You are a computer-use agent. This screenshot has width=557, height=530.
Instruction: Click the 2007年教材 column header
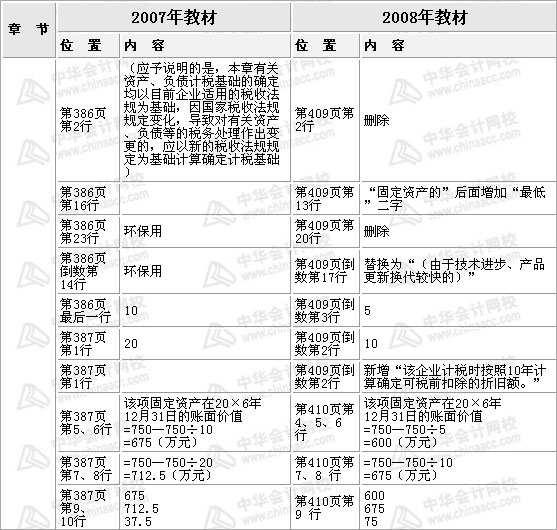point(174,17)
